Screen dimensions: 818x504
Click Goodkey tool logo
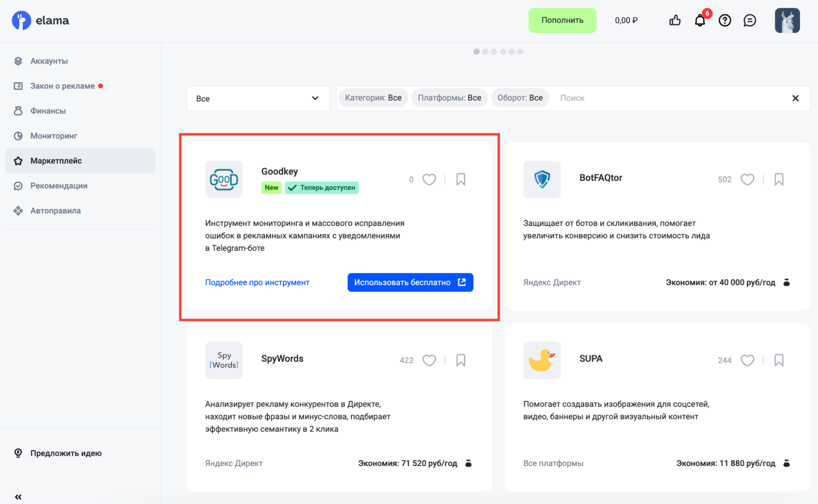pyautogui.click(x=224, y=180)
